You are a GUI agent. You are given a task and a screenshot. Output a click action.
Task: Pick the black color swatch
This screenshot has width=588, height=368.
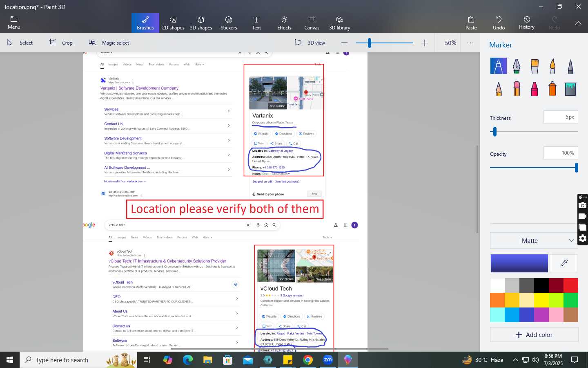coord(541,285)
